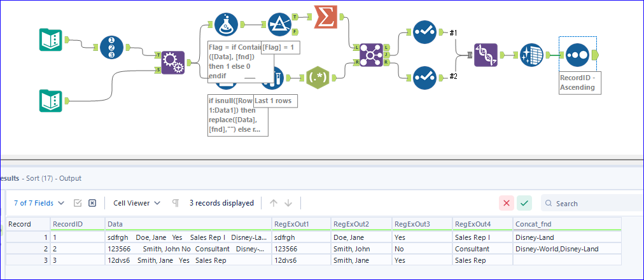Click the deselect-all-fields X box icon

[92, 203]
